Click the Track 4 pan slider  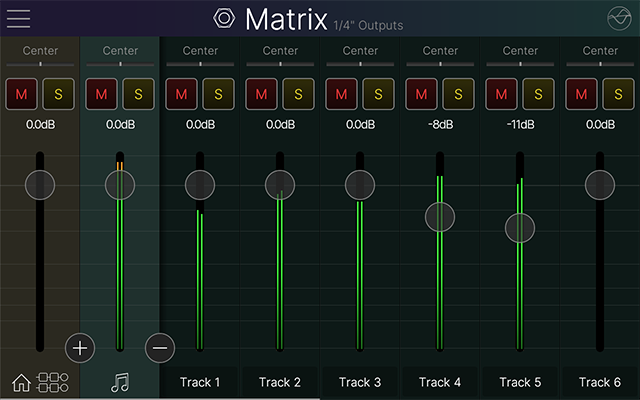click(440, 64)
